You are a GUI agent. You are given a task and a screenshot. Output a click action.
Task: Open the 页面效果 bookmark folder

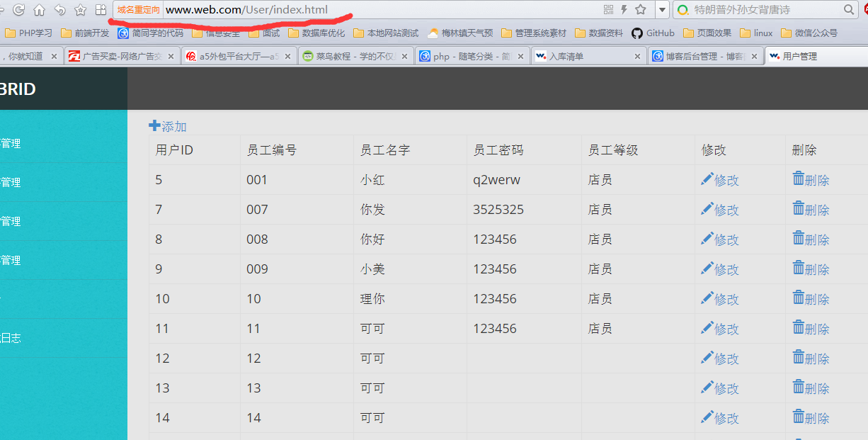tap(707, 33)
